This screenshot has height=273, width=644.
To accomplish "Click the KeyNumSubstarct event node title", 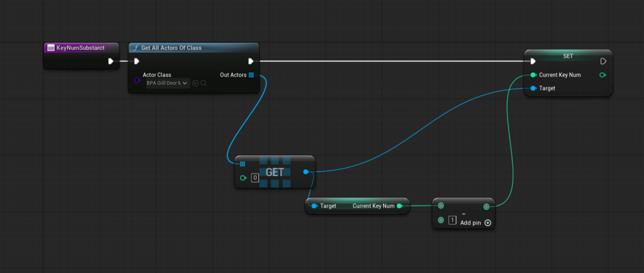I will point(79,48).
